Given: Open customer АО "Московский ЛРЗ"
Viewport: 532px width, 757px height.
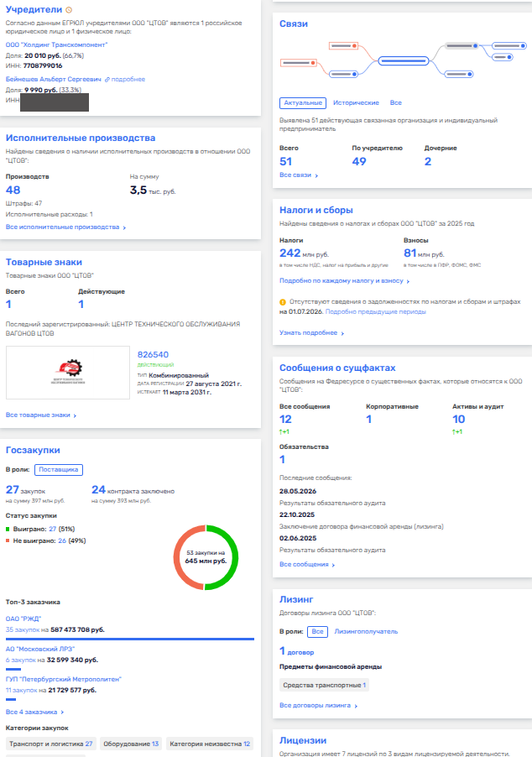Looking at the screenshot, I should [40, 649].
